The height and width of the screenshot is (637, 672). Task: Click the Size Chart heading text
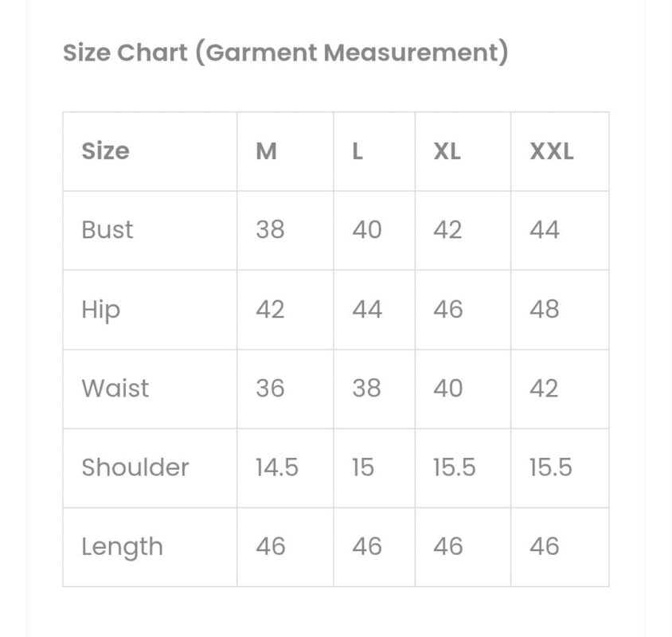click(x=285, y=53)
